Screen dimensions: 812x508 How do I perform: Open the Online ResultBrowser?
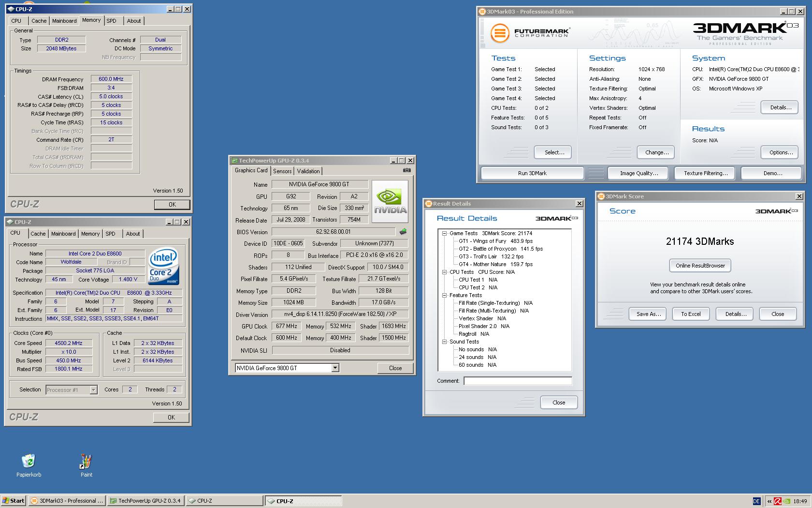pos(700,266)
